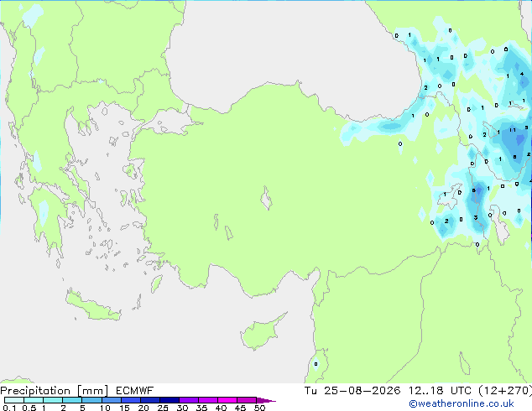The height and width of the screenshot is (411, 532).
Task: Click the date 'Tu 25-08-2026'
Action: pyautogui.click(x=352, y=391)
